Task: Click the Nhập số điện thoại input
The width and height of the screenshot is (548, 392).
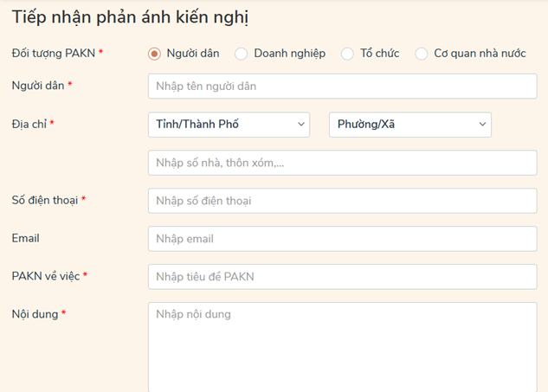Action: tap(343, 201)
